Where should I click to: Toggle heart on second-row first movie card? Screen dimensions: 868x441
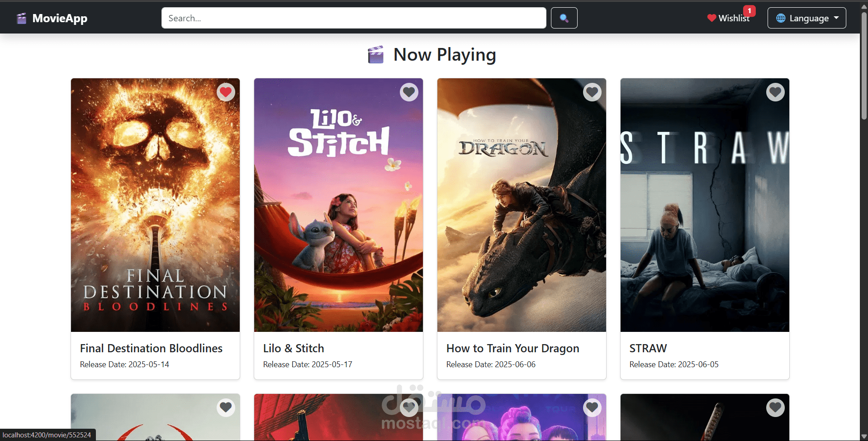pos(226,407)
